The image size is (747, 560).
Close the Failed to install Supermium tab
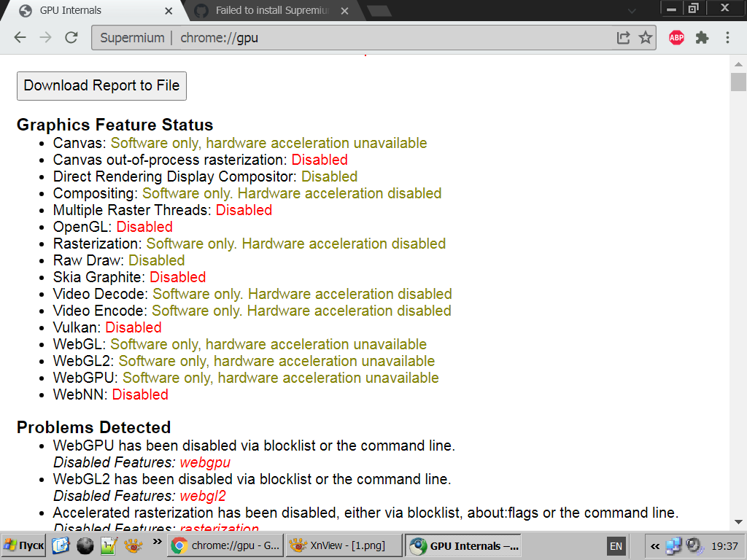[x=345, y=10]
